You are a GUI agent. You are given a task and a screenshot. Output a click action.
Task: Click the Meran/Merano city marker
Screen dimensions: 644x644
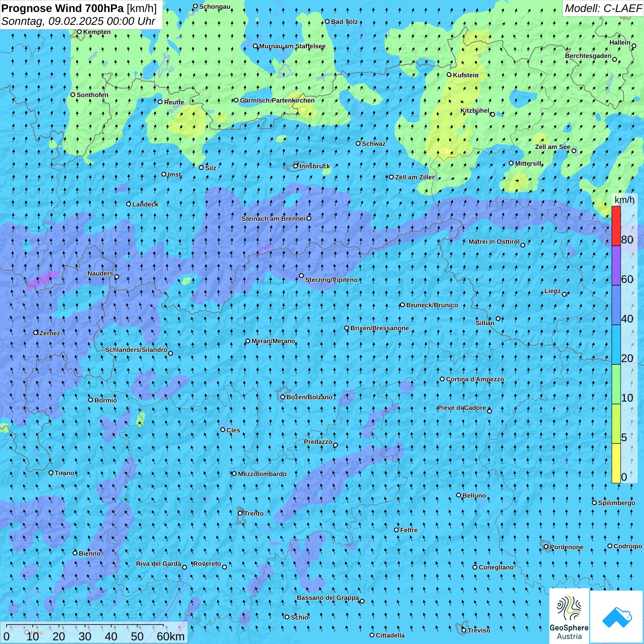(248, 341)
